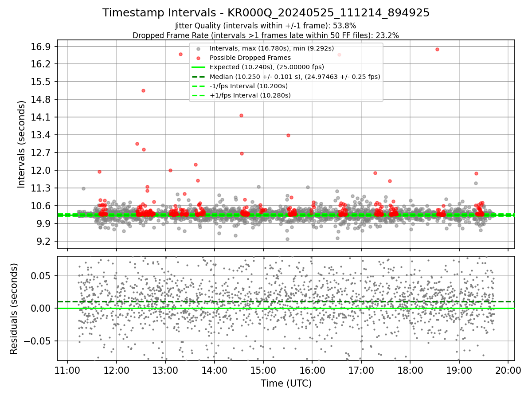Image resolution: width=532 pixels, height=399 pixels.
Task: Select legend entry '+1/fps Interval (10.280s)'
Action: tap(250, 95)
